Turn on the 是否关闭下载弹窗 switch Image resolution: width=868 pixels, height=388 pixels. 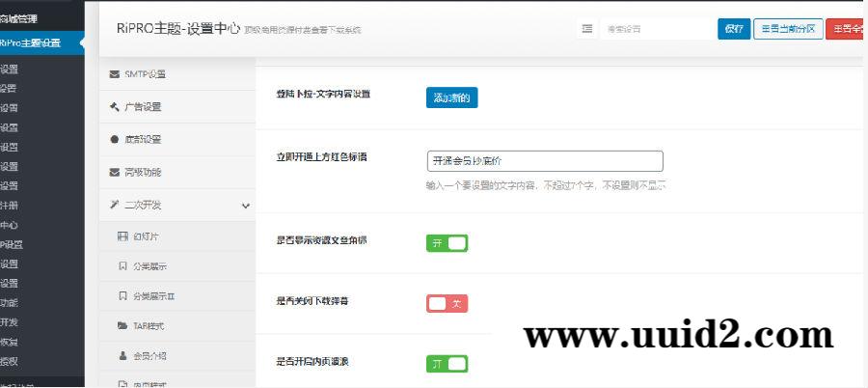[x=447, y=304]
